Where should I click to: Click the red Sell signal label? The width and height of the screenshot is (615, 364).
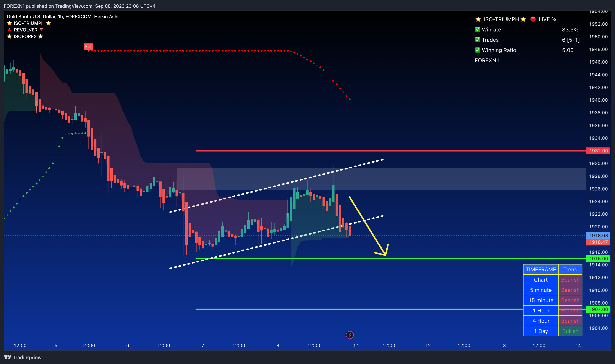(x=88, y=47)
